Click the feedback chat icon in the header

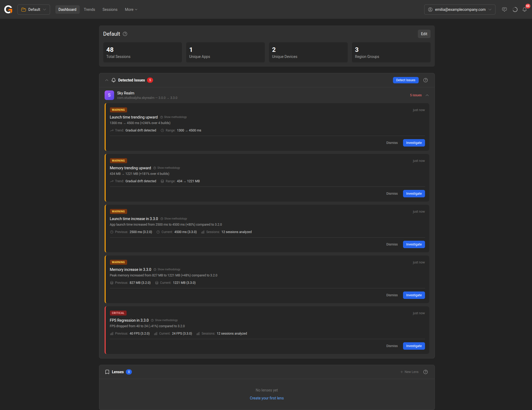(504, 10)
